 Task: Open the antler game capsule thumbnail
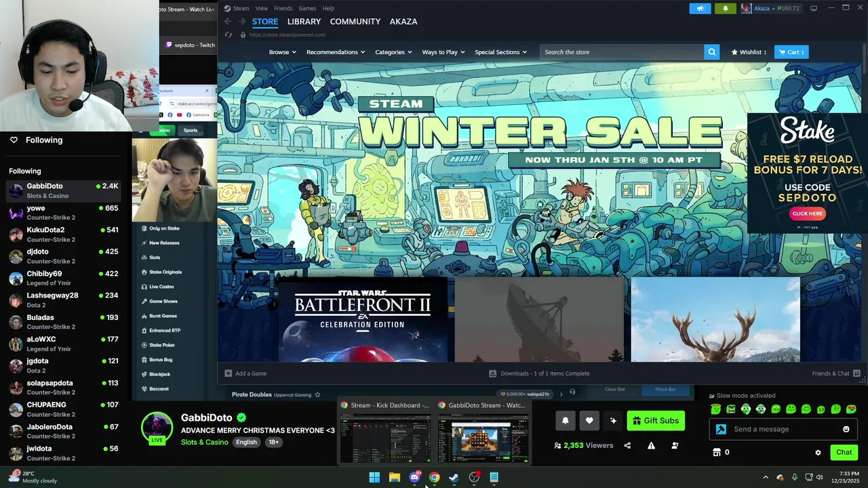coord(715,319)
